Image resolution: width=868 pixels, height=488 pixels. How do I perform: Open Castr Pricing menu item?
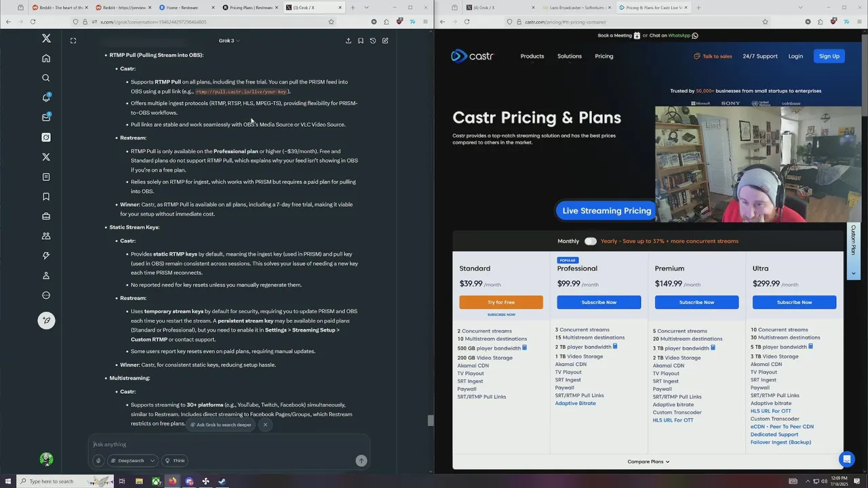coord(604,56)
